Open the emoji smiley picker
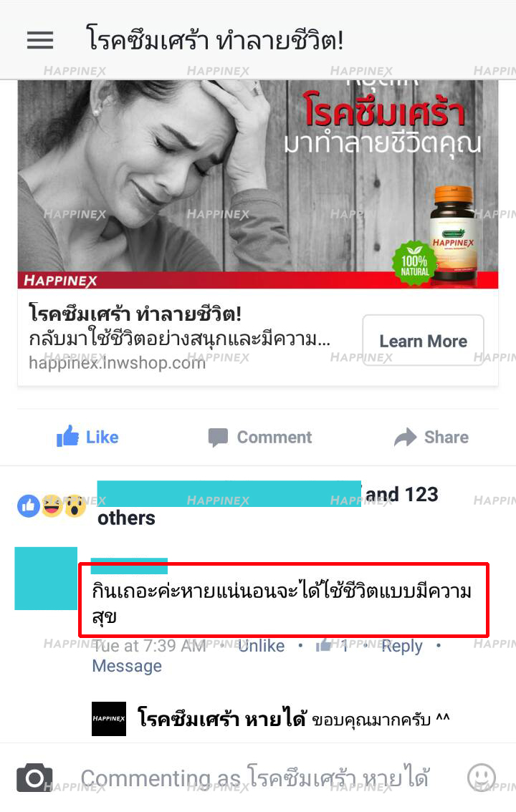516x812 pixels. click(x=482, y=778)
